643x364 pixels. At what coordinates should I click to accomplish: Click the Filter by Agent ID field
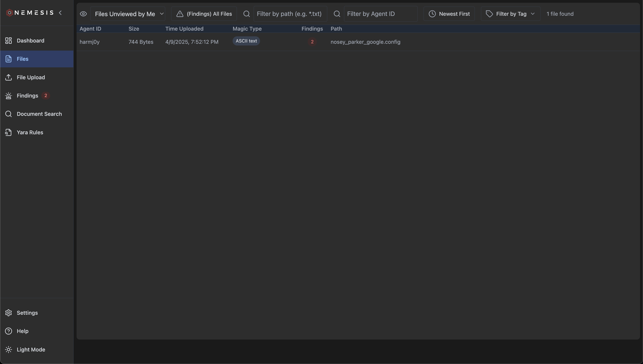pyautogui.click(x=380, y=14)
